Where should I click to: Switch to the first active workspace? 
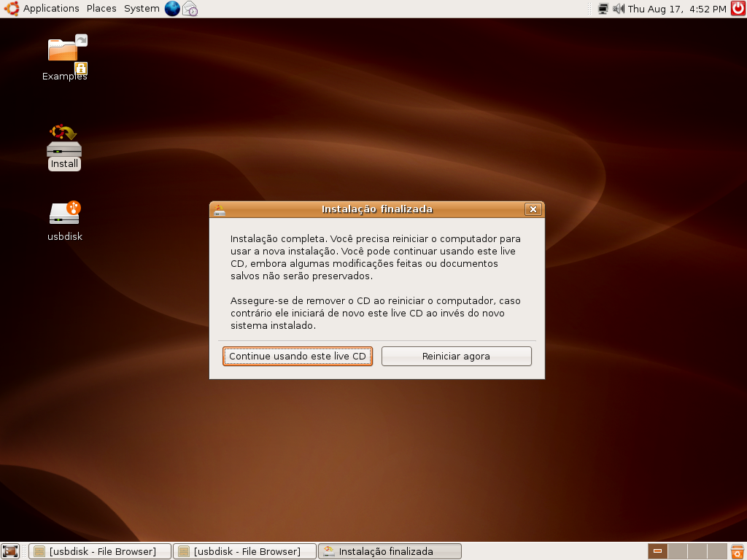657,551
